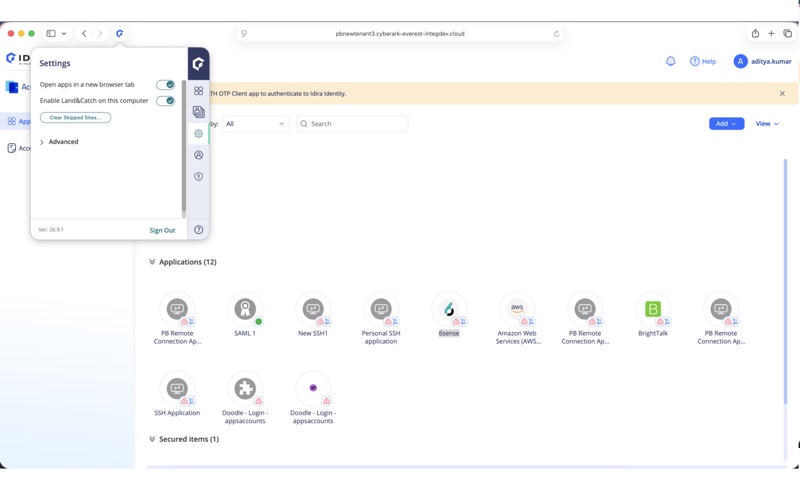Image resolution: width=800 pixels, height=500 pixels.
Task: Open the notifications bell
Action: pos(670,61)
